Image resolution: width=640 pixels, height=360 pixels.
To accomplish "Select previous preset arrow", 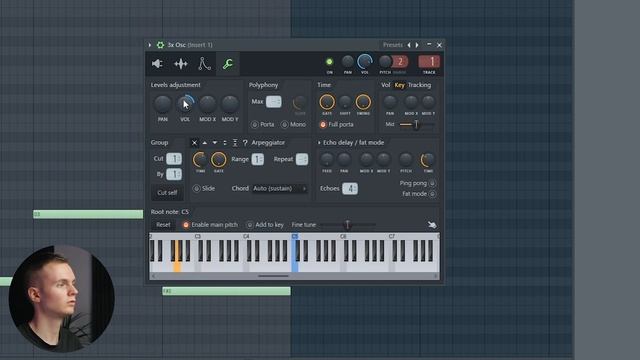I will 409,45.
